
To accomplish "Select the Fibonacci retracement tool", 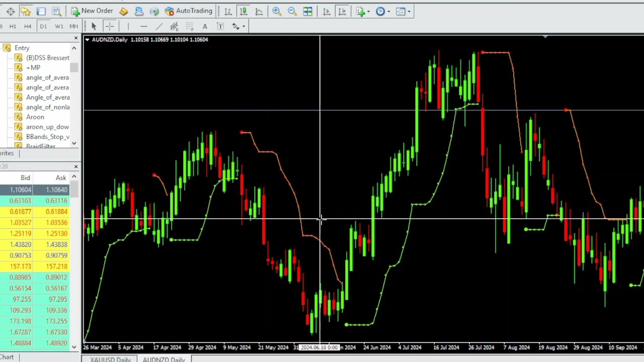I will 190,26.
